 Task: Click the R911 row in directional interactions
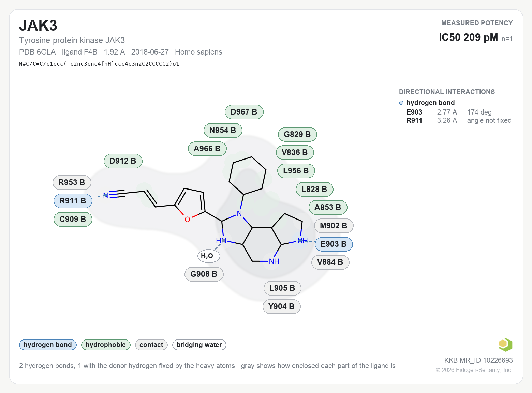click(459, 120)
